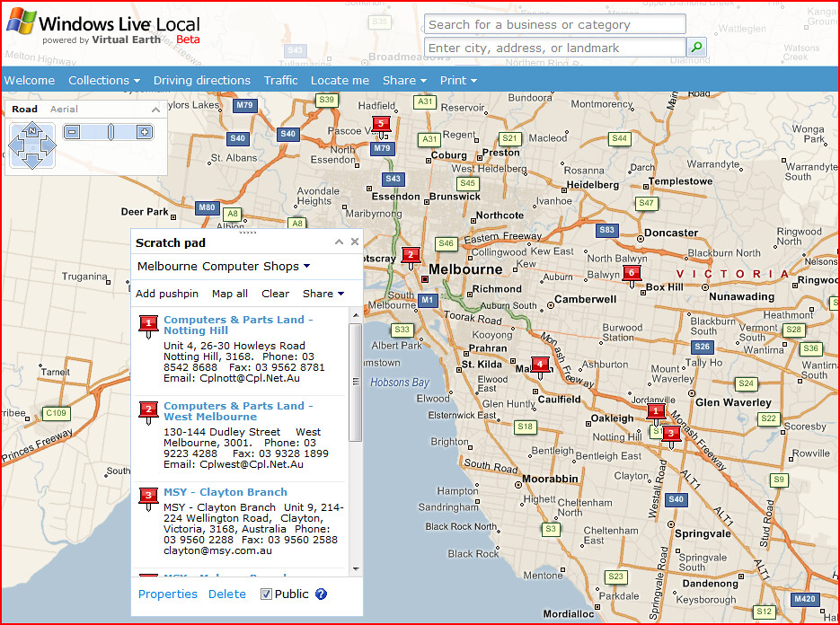
Task: Click the M80 highway shield on map
Action: (x=207, y=207)
